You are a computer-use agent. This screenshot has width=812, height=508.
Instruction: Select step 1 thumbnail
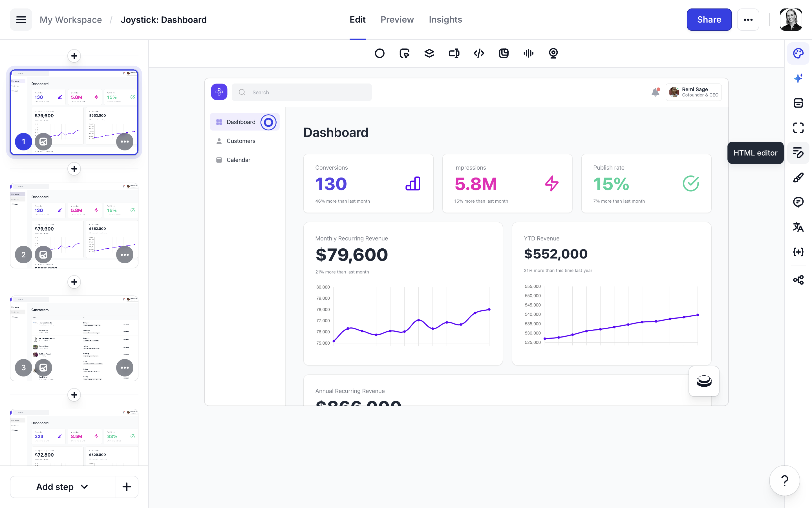point(74,112)
